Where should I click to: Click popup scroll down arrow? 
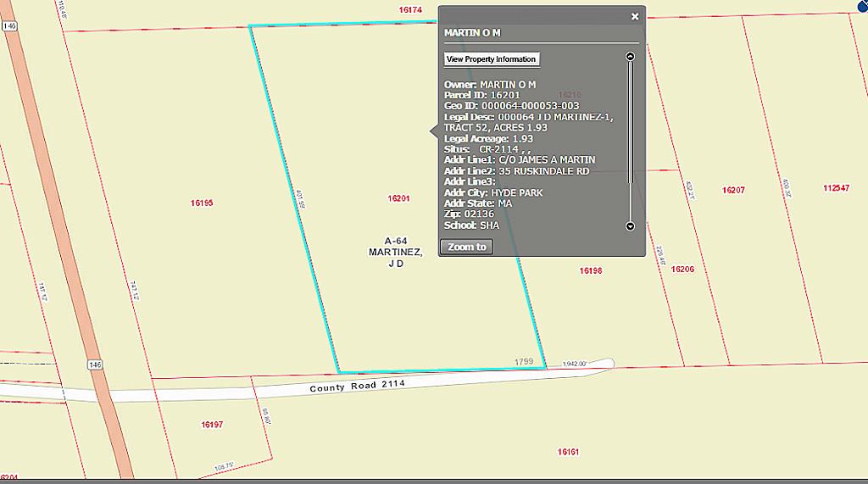coord(630,226)
